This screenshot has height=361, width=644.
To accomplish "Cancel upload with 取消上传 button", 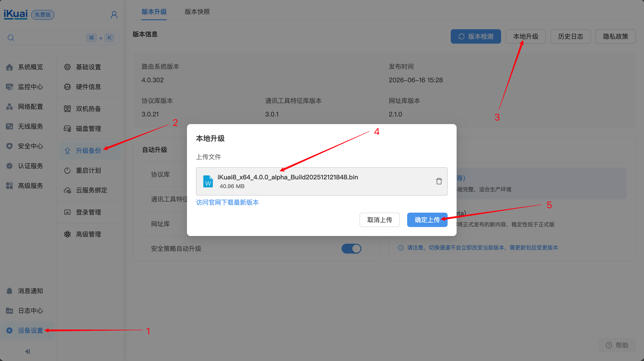I will pyautogui.click(x=380, y=220).
